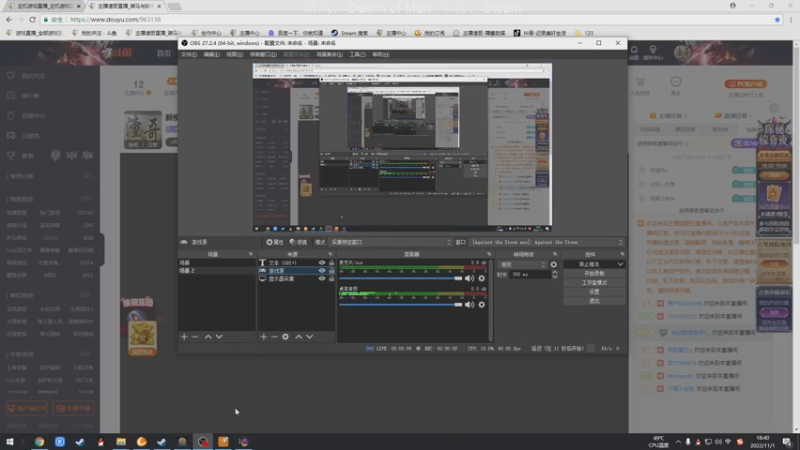Toggle the lock on the 游戏源 source
The width and height of the screenshot is (800, 450).
pyautogui.click(x=332, y=271)
